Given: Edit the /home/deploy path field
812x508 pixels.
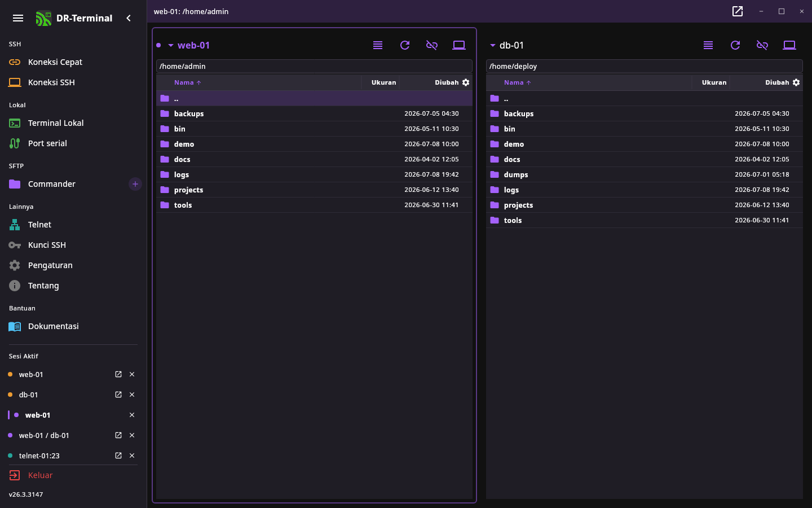Looking at the screenshot, I should tap(645, 66).
